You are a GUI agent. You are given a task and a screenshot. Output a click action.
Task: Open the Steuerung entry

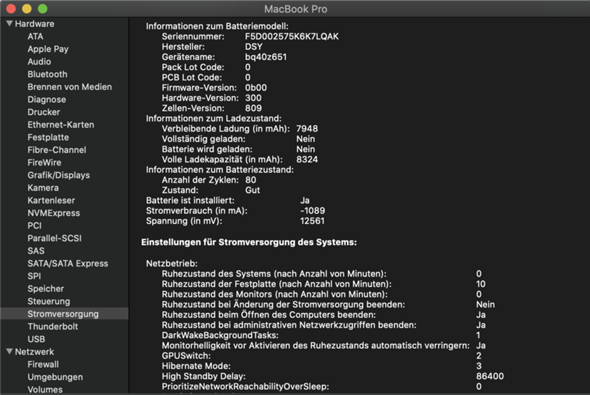(x=49, y=301)
